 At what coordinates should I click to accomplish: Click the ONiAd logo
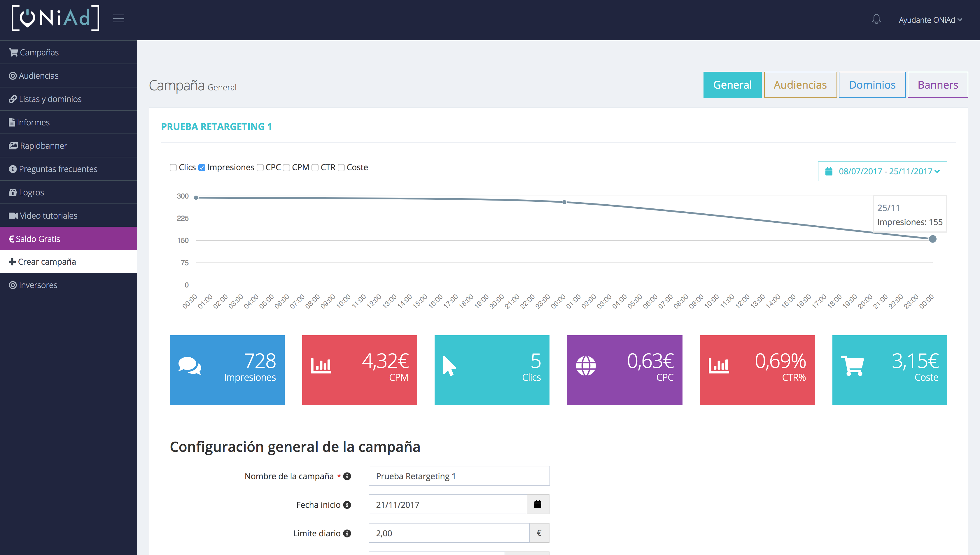[x=55, y=18]
